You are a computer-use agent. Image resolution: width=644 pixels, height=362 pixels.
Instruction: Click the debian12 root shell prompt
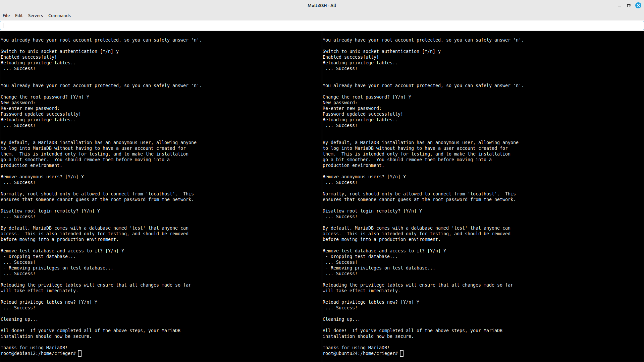pos(39,353)
